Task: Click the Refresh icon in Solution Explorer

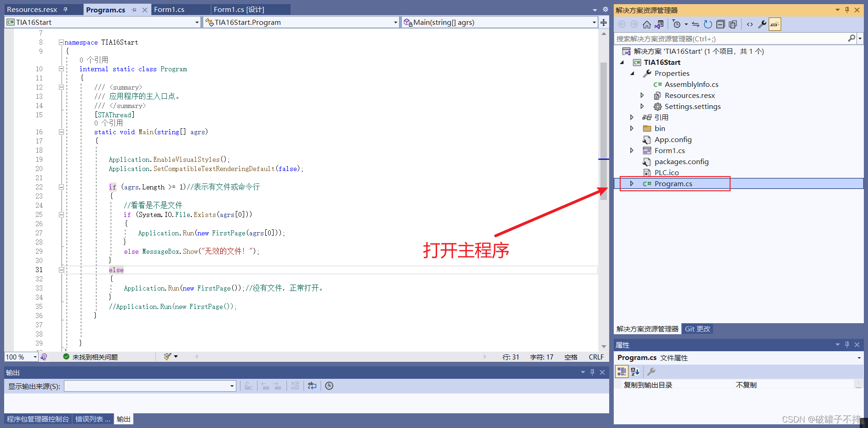Action: point(708,24)
